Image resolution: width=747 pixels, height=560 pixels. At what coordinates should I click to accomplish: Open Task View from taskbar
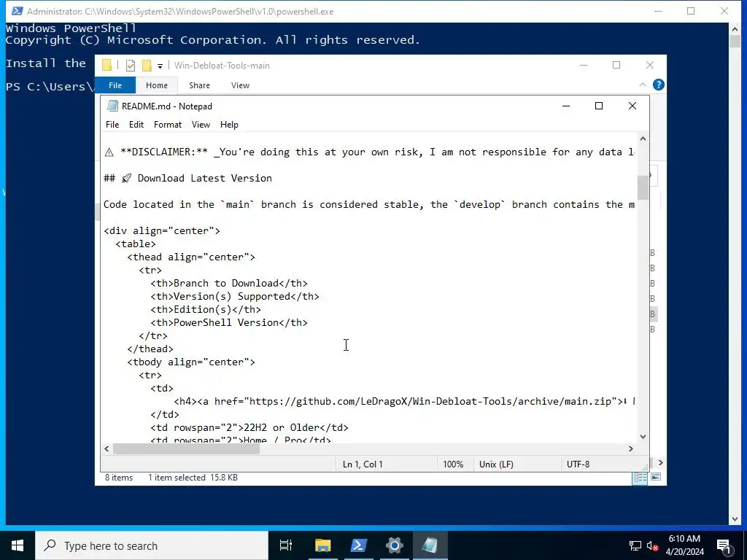pyautogui.click(x=286, y=545)
